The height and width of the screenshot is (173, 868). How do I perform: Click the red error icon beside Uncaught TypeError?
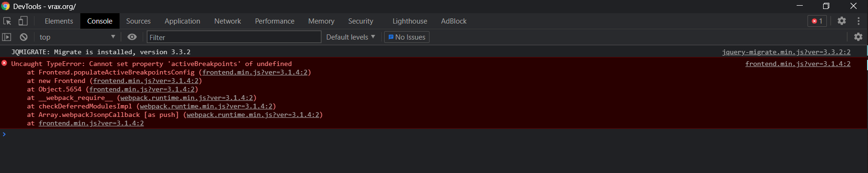click(4, 63)
